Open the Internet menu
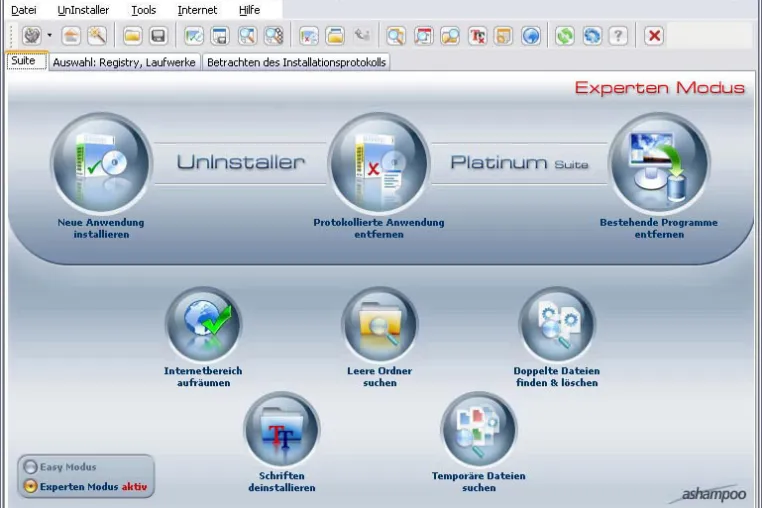Image resolution: width=762 pixels, height=508 pixels. pyautogui.click(x=197, y=10)
